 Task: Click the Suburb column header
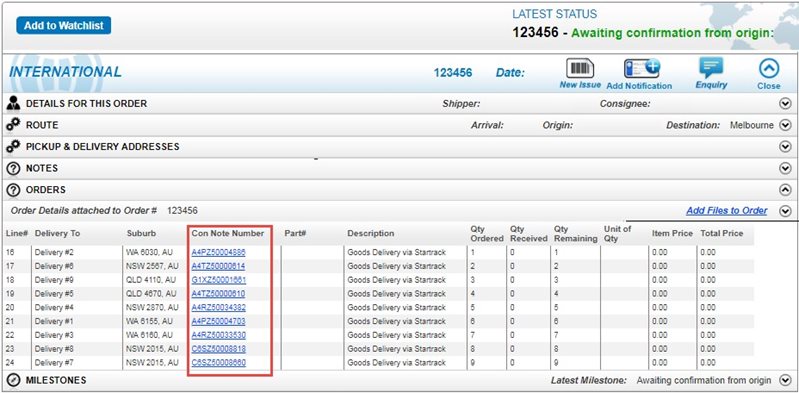[x=142, y=233]
